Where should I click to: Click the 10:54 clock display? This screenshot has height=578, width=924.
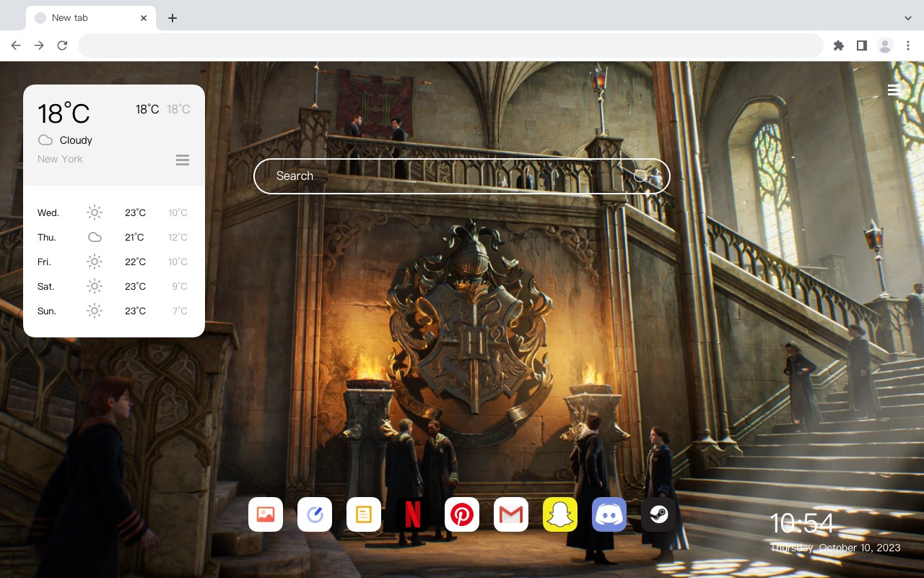point(802,523)
